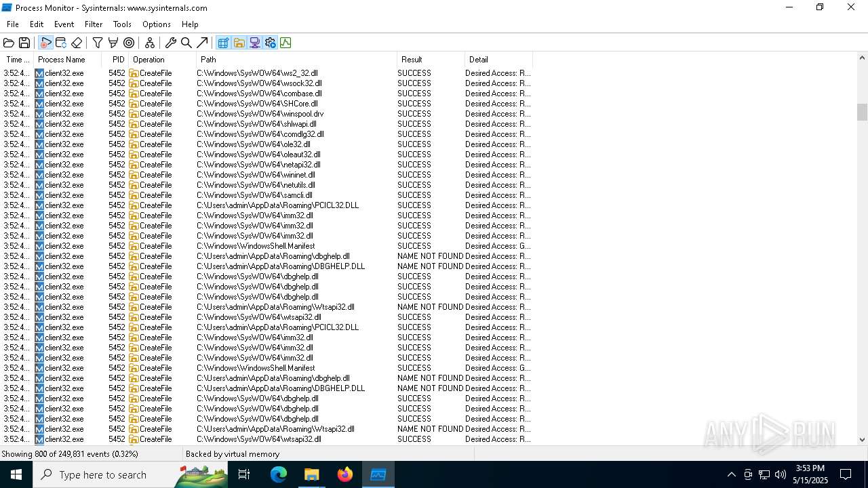Click the scrollbar down arrow
Image resolution: width=868 pixels, height=488 pixels.
[x=862, y=439]
